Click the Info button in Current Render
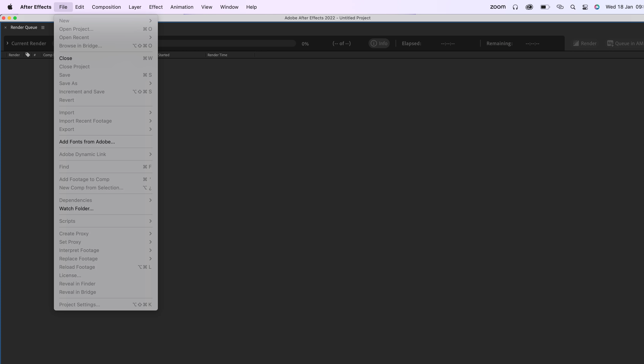The width and height of the screenshot is (644, 364). click(x=379, y=43)
